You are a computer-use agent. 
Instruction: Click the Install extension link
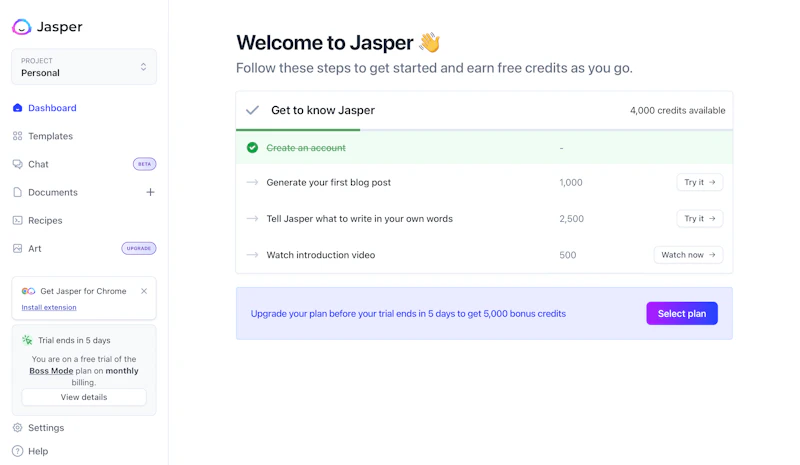49,307
